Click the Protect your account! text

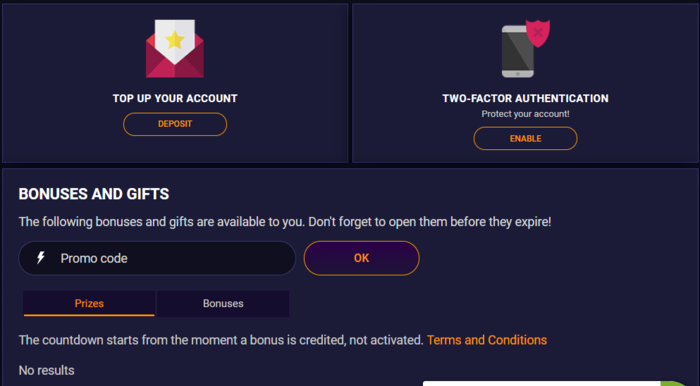pos(525,114)
